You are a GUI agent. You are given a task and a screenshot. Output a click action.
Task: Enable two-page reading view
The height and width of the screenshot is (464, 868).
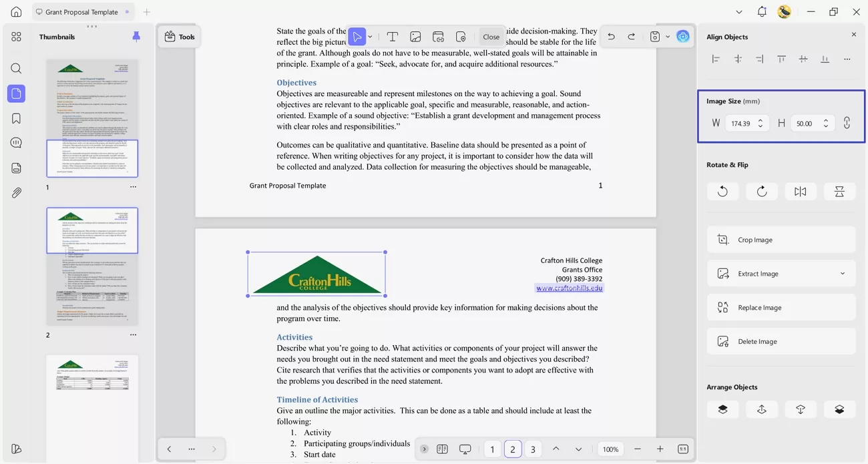tap(443, 449)
